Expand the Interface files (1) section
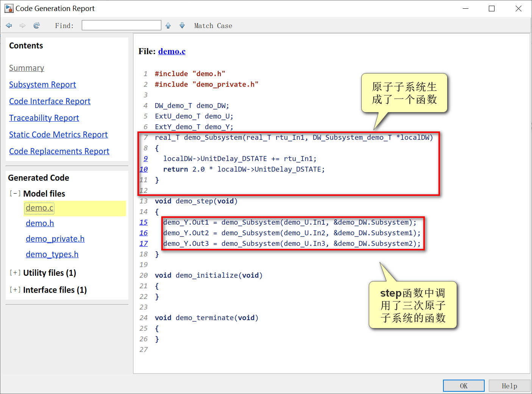 pyautogui.click(x=15, y=290)
